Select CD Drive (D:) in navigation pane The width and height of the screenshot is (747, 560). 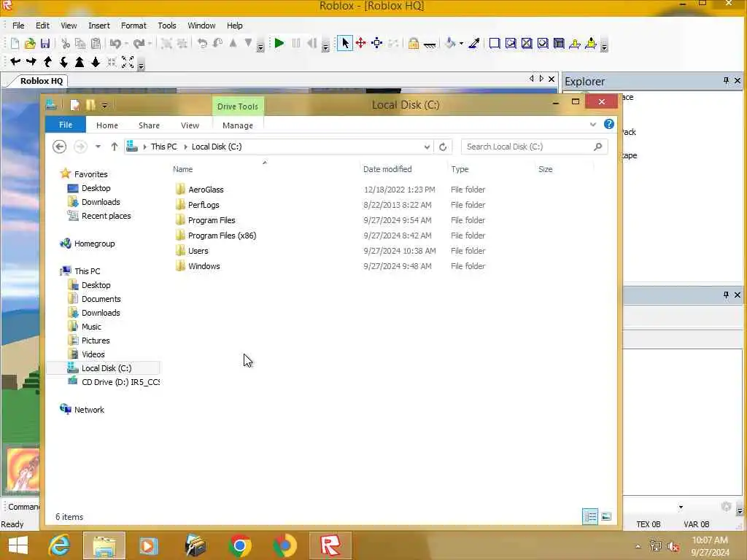[120, 382]
